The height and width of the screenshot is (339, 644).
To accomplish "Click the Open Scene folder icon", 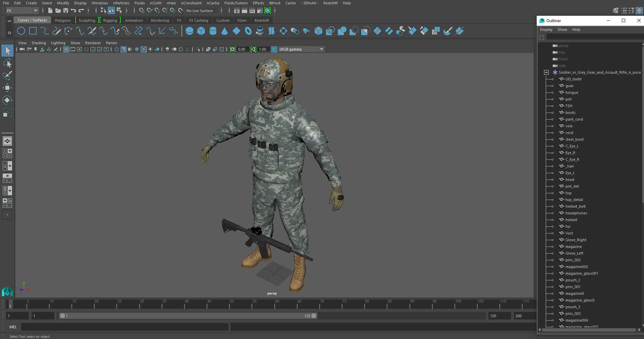I will pos(58,11).
